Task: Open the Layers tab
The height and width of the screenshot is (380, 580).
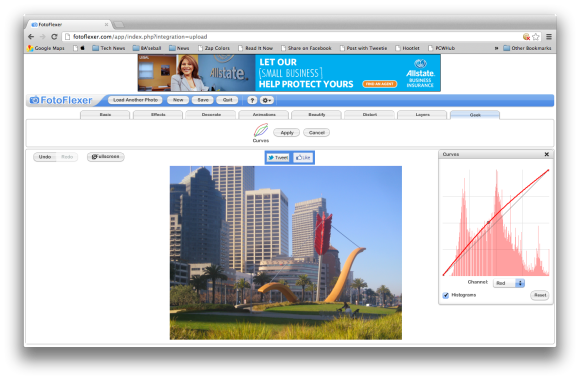Action: tap(422, 115)
